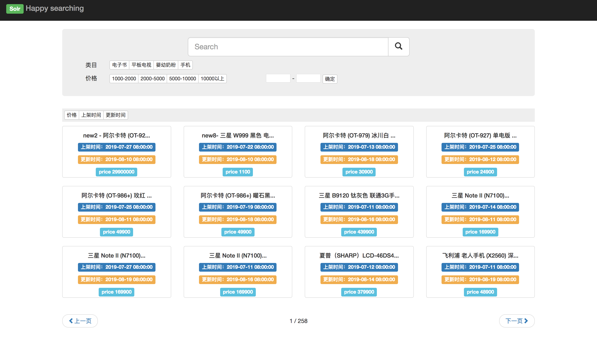597x364 pixels.
Task: Sort results by 更新时间
Action: coord(116,115)
